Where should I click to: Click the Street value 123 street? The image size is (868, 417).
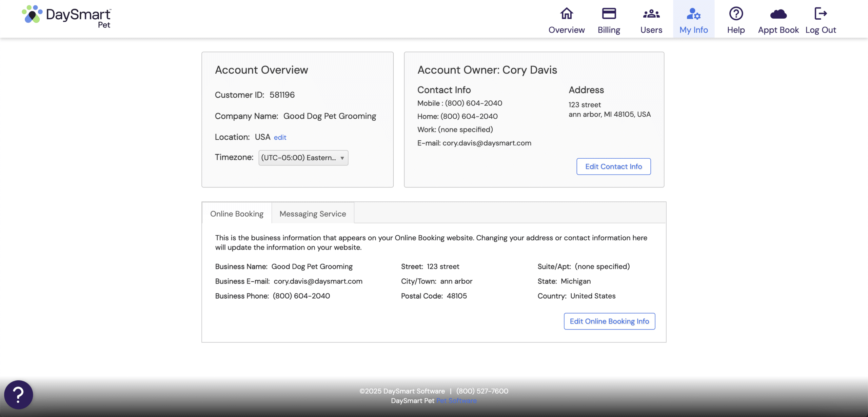pos(443,266)
